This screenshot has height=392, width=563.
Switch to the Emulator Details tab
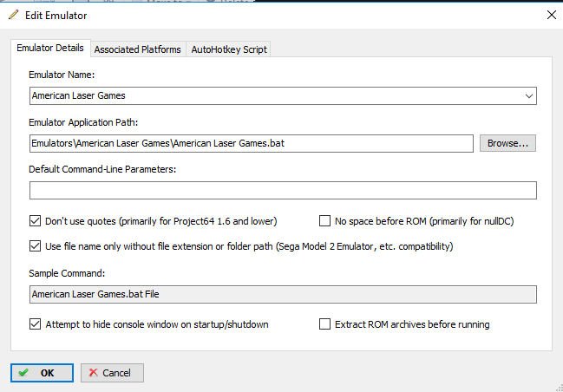[50, 48]
